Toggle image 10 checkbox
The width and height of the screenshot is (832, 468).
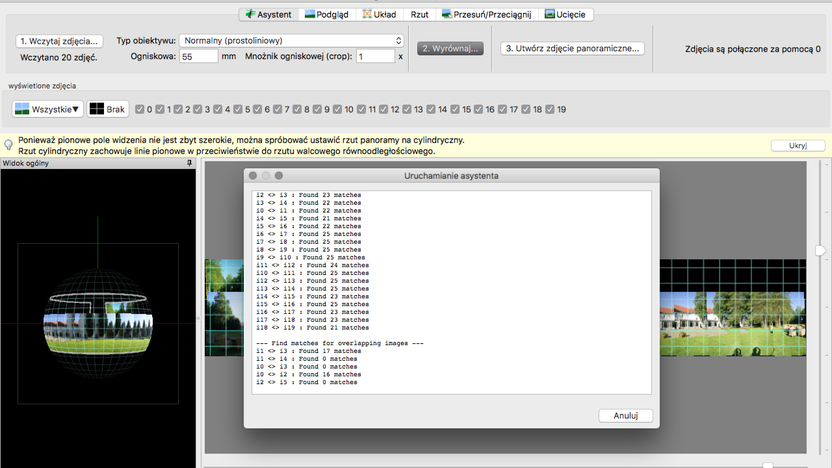pyautogui.click(x=337, y=109)
